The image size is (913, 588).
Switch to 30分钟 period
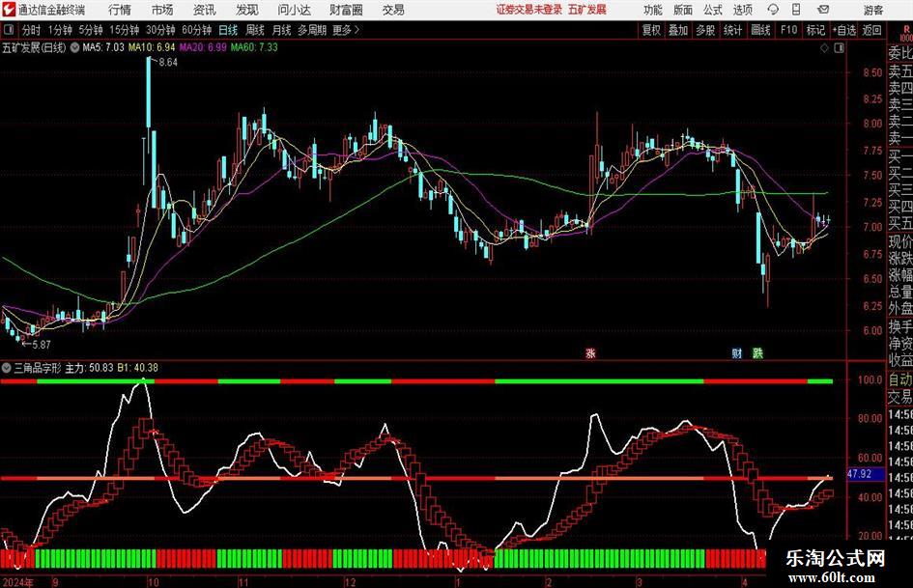(160, 30)
